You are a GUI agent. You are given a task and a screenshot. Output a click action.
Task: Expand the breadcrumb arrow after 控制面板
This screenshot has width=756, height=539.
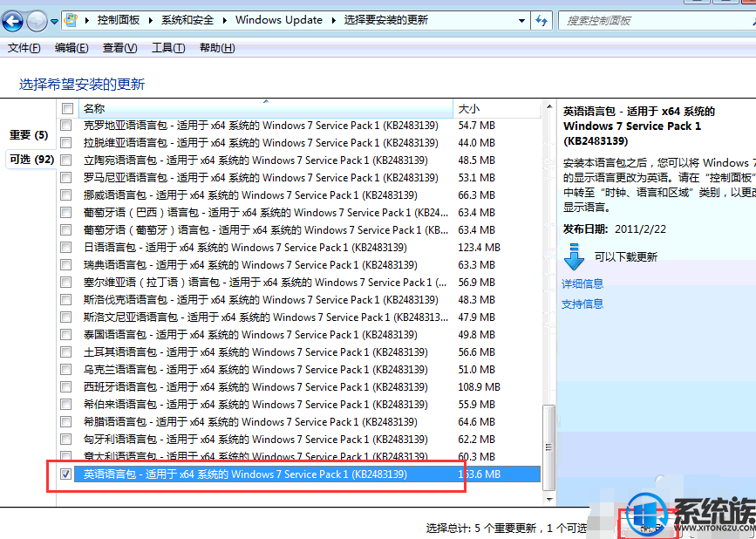click(151, 20)
